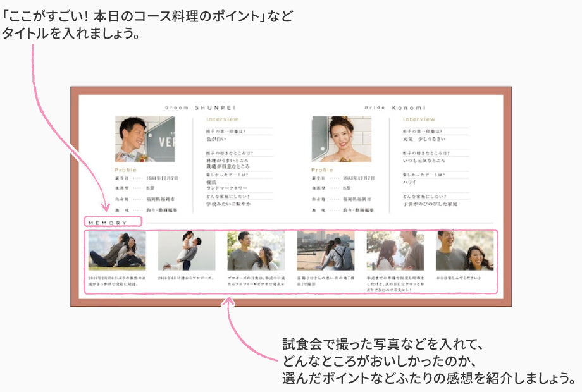
Task: Select the 'Bride Konomi' heading
Action: (395, 107)
